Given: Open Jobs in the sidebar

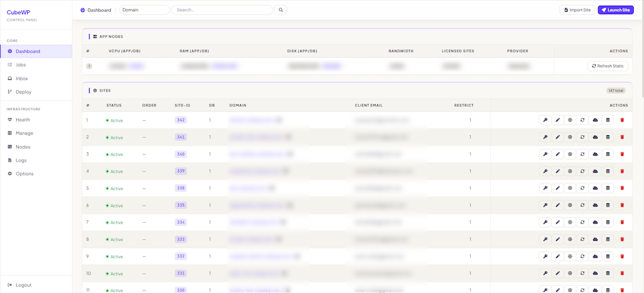Looking at the screenshot, I should click(36, 65).
